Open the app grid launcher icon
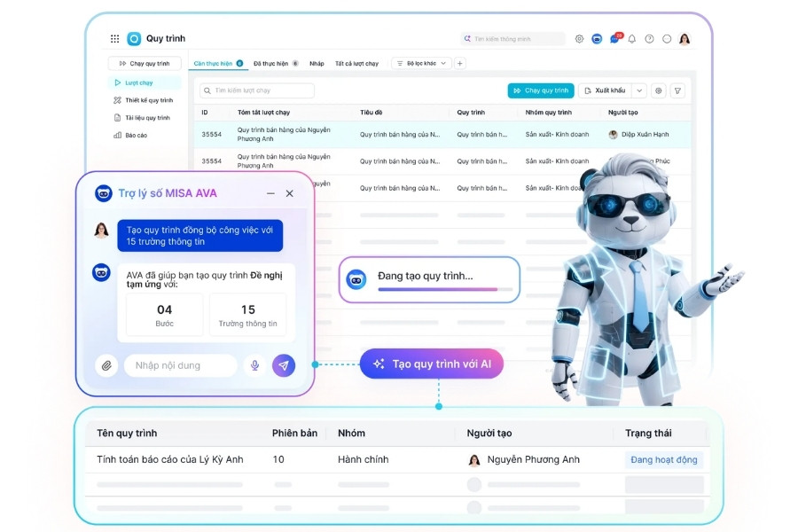 [x=115, y=39]
